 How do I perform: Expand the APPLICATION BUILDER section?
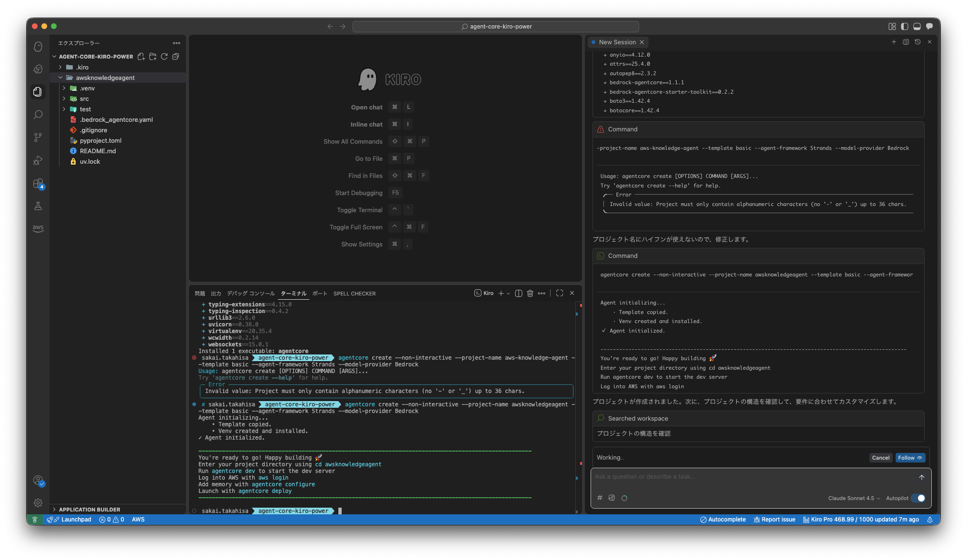tap(89, 510)
